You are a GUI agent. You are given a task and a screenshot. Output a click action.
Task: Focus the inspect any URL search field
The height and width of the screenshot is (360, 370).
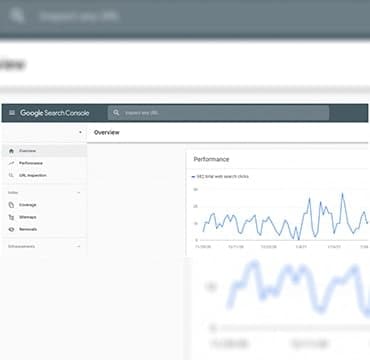click(218, 113)
